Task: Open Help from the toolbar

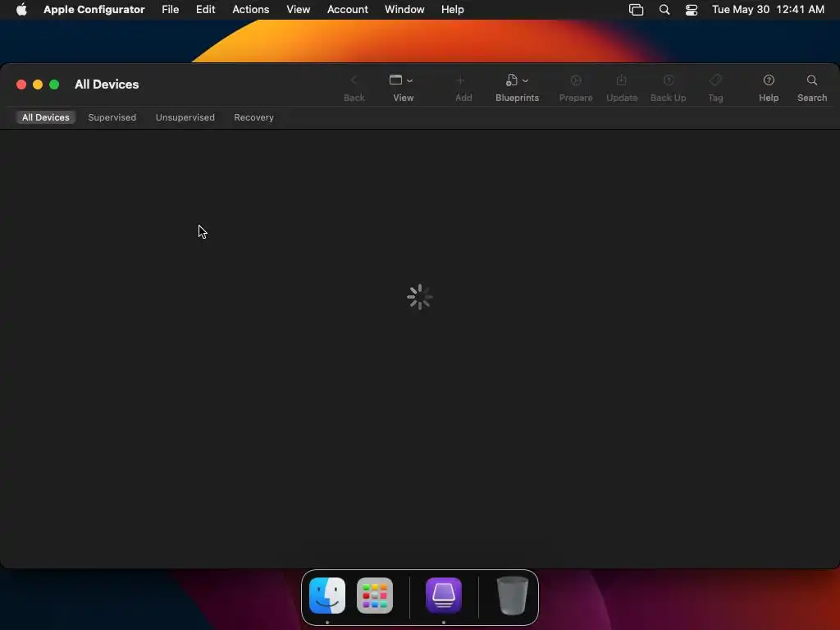Action: 769,80
